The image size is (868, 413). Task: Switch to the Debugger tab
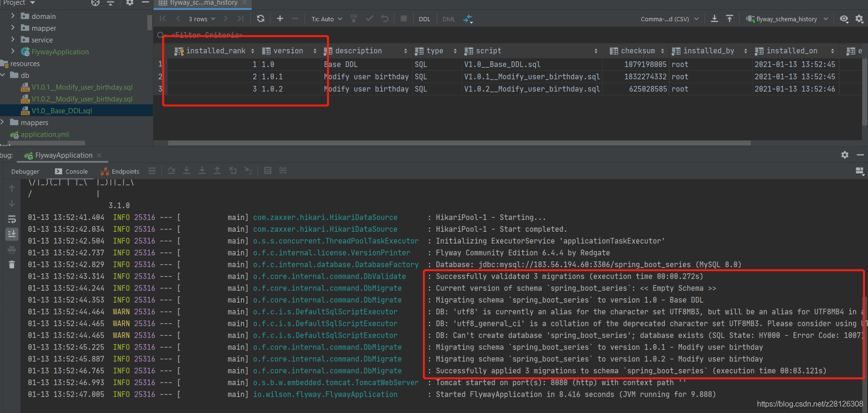click(25, 171)
